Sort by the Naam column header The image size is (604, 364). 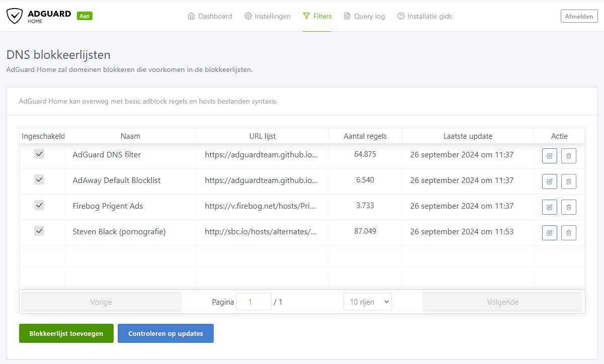pos(130,136)
